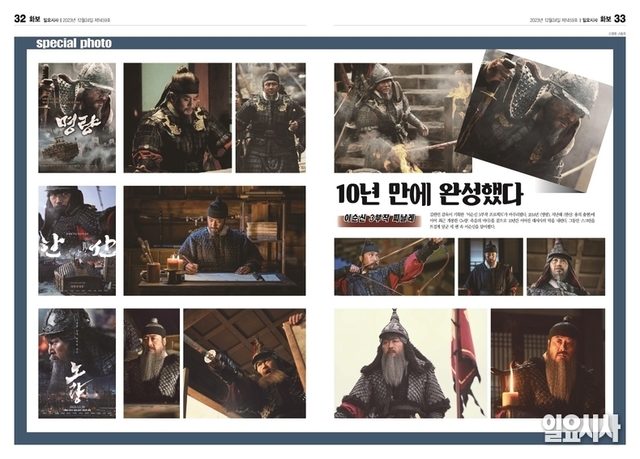
Task: Select photo of general by fire and steps
Action: (x=403, y=118)
